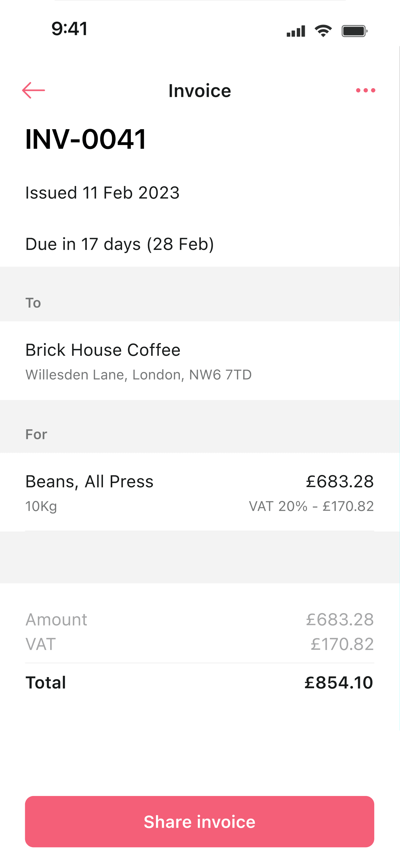400x868 pixels.
Task: Tap the Invoice page title
Action: tap(200, 91)
